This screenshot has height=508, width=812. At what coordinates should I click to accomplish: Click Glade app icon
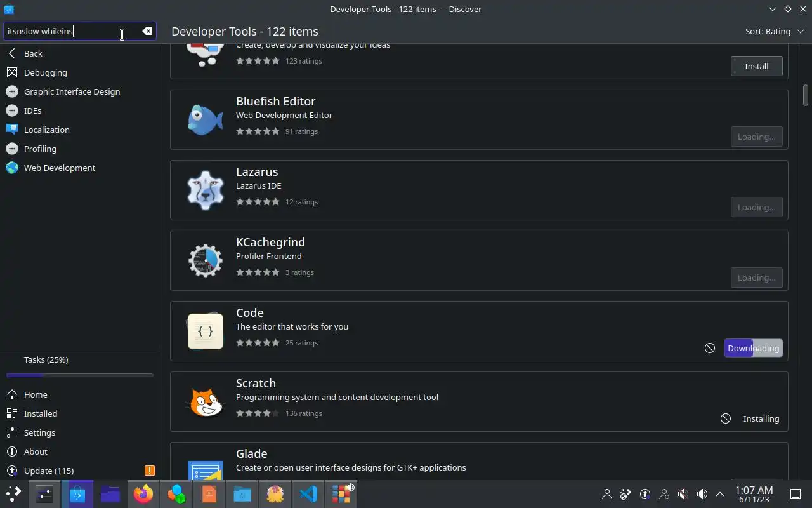click(206, 471)
